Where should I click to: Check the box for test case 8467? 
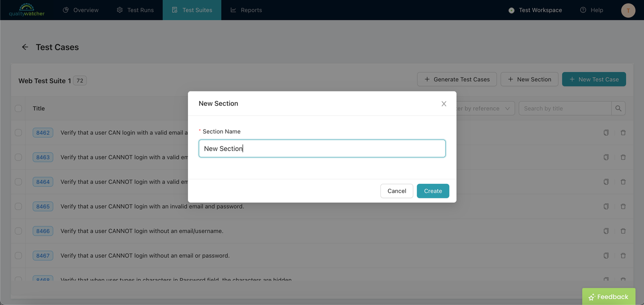18,256
